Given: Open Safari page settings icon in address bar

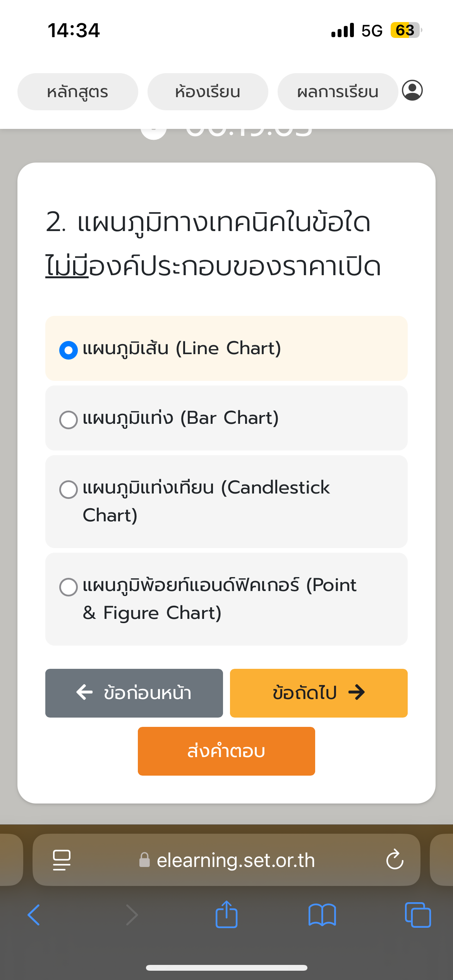Looking at the screenshot, I should [62, 860].
